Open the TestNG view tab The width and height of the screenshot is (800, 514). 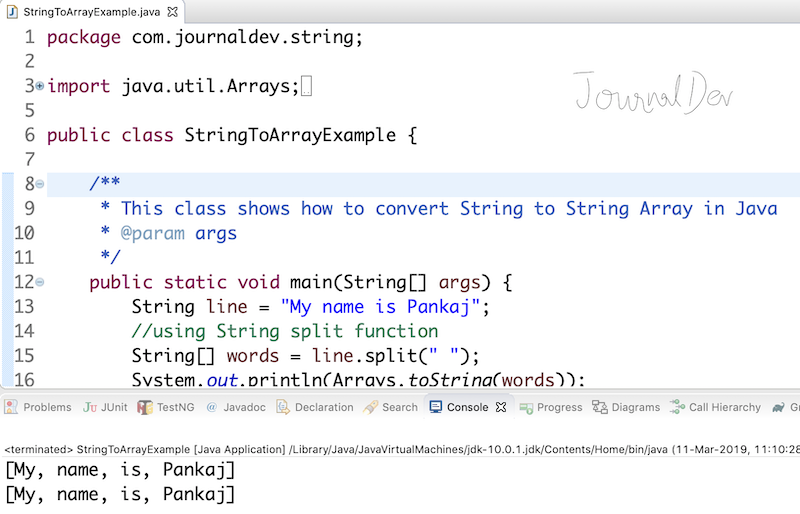tap(166, 407)
